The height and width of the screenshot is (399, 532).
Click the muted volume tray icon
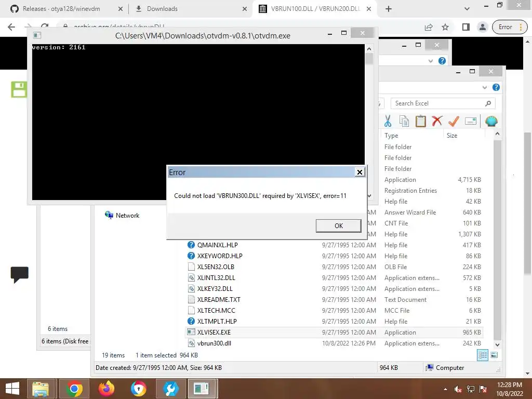tap(458, 389)
